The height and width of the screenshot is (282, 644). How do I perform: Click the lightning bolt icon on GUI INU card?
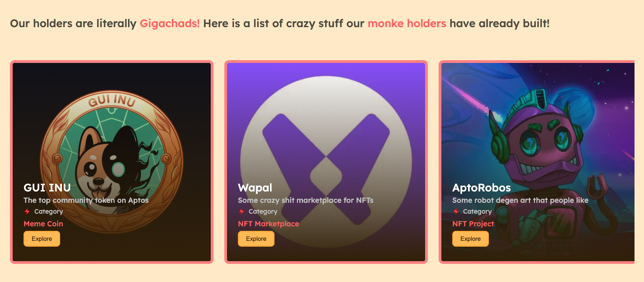(27, 211)
